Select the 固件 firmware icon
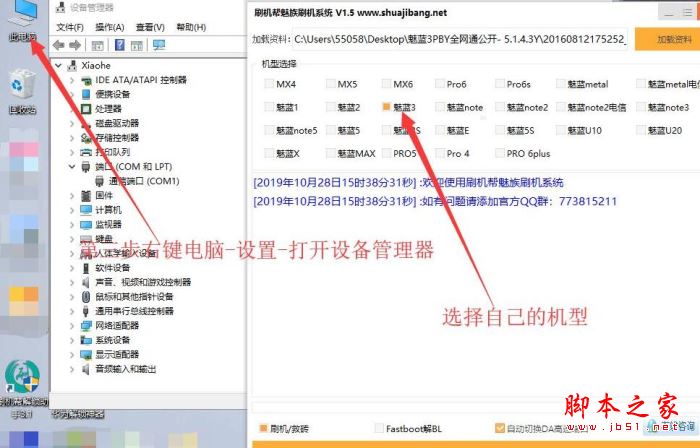Viewport: 700px width, 448px height. click(86, 195)
